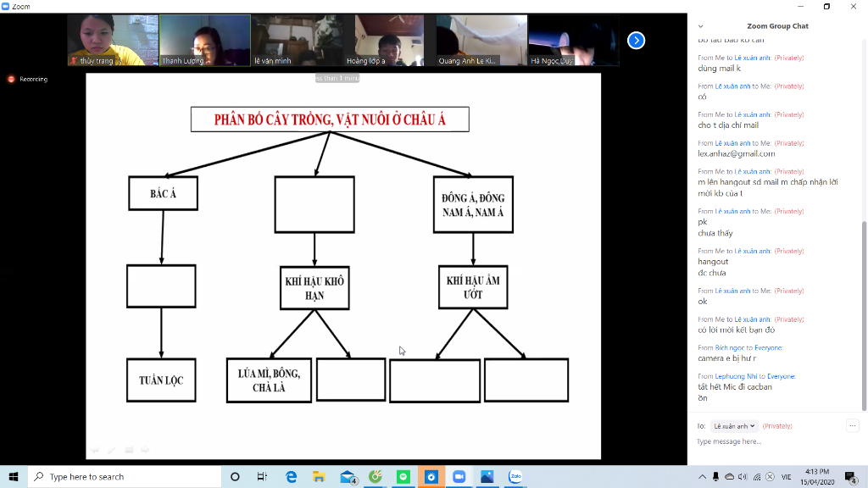Launch Microsoft Edge from the taskbar
The width and height of the screenshot is (868, 488).
click(x=291, y=476)
